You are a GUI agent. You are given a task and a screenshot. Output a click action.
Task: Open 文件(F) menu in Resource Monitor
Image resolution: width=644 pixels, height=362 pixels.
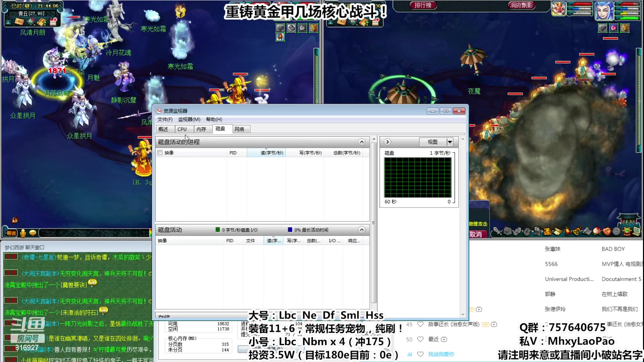point(165,120)
